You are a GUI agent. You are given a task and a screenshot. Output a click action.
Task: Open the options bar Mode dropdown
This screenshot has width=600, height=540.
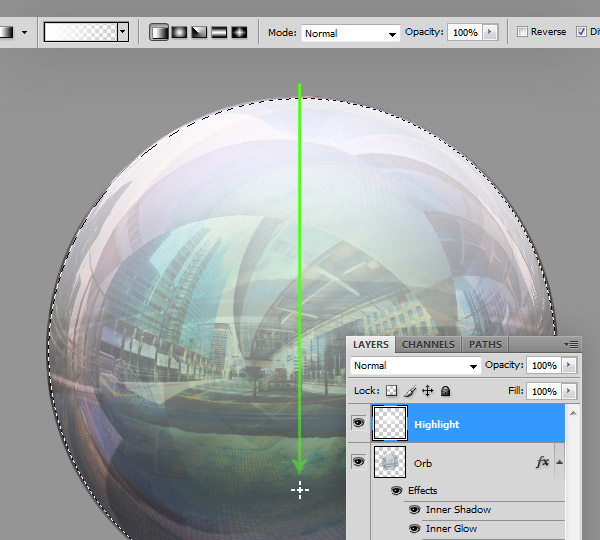pos(351,33)
